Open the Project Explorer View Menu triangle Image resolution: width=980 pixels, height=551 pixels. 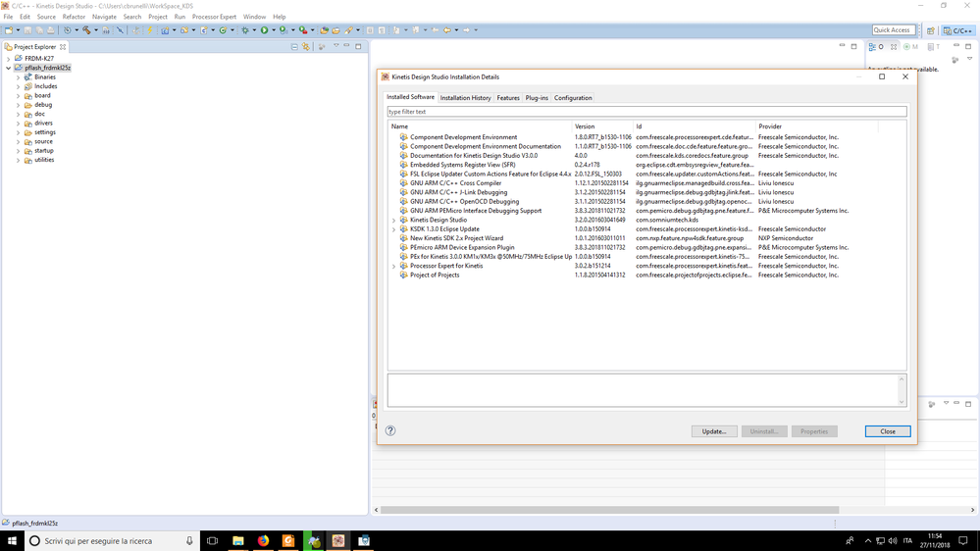pyautogui.click(x=336, y=46)
